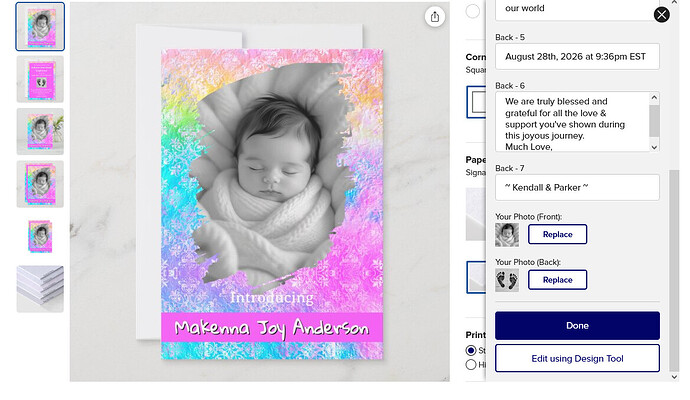Select the small fifth card thumbnail
The width and height of the screenshot is (690, 400).
[x=40, y=236]
